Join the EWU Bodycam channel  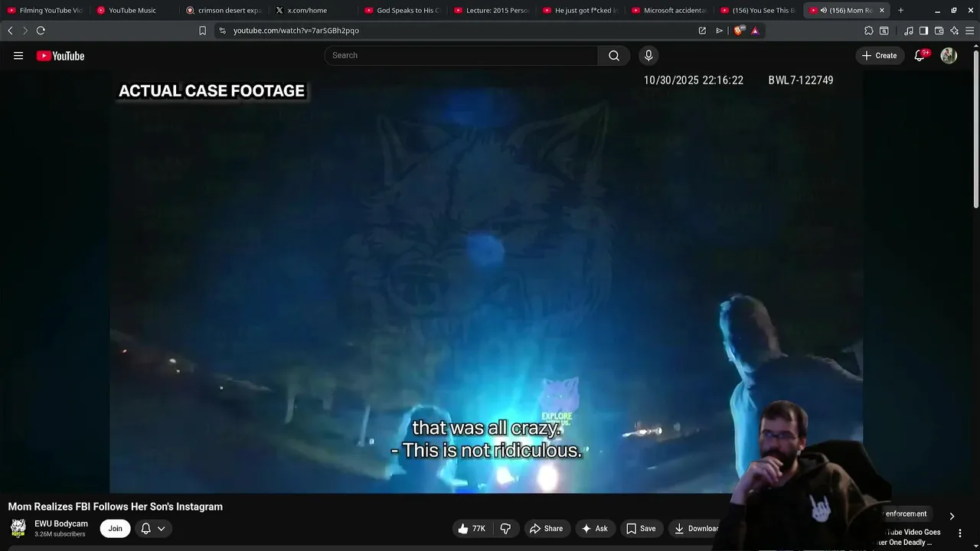click(x=115, y=528)
